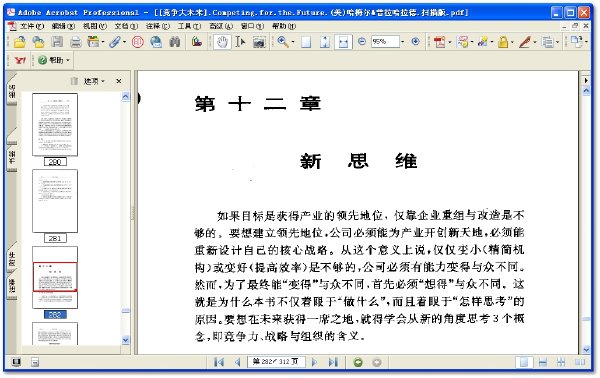Click the gray Next View button

pos(377,362)
